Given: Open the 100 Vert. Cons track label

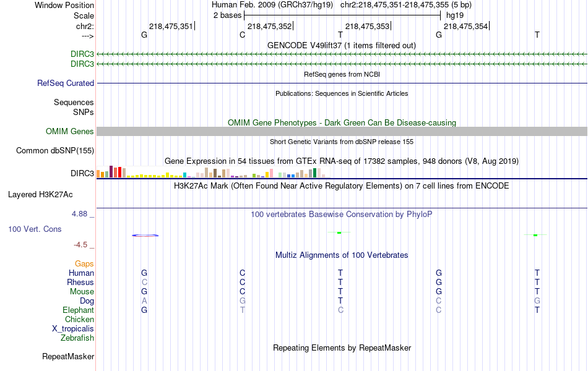Looking at the screenshot, I should (35, 229).
